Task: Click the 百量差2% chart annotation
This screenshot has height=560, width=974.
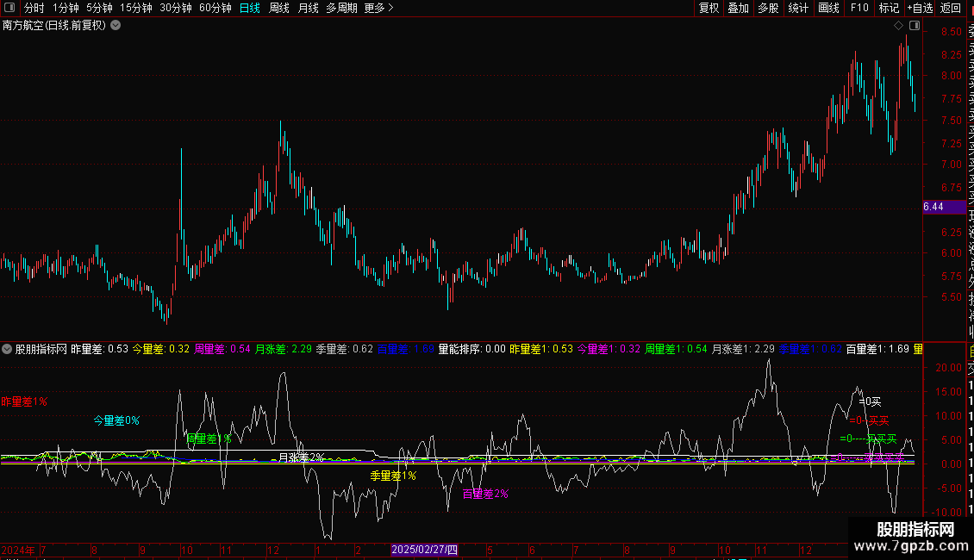Action: pos(486,494)
